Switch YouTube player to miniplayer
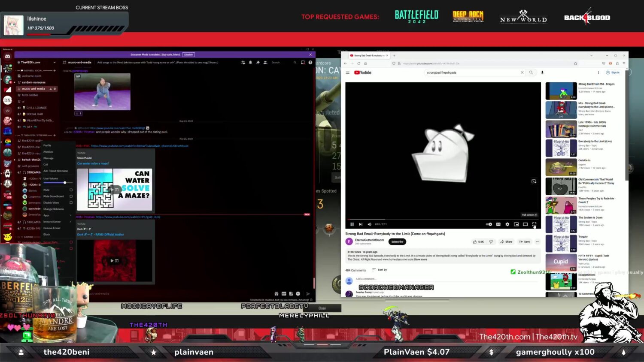This screenshot has height=362, width=644. click(516, 224)
